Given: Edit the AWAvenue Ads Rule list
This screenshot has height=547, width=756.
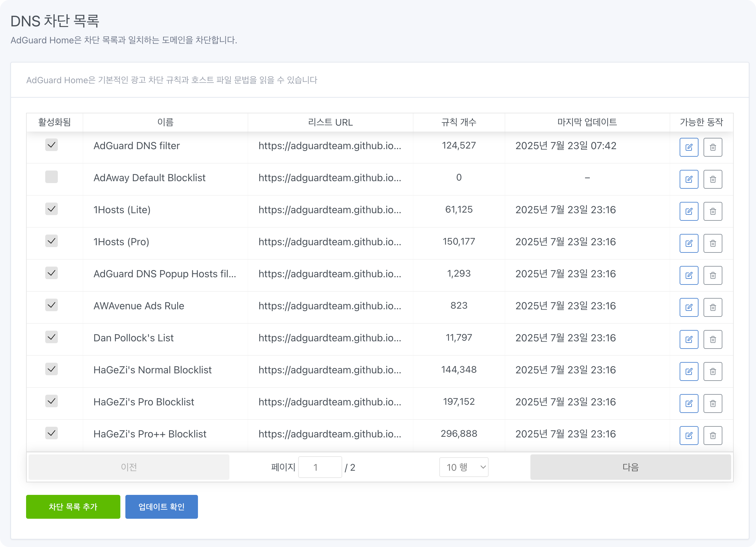Looking at the screenshot, I should [689, 307].
